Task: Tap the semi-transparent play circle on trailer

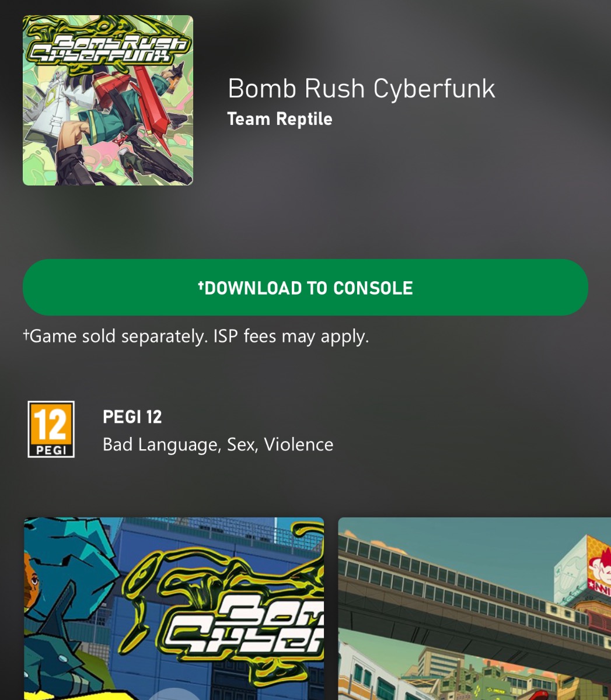Action: [x=173, y=693]
